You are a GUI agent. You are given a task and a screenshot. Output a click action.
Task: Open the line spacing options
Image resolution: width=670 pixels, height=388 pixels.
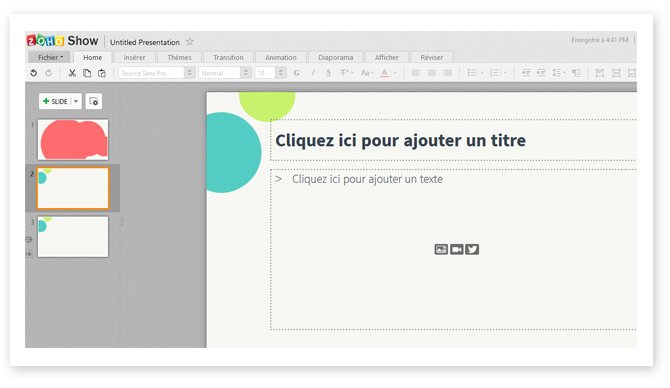[x=558, y=73]
